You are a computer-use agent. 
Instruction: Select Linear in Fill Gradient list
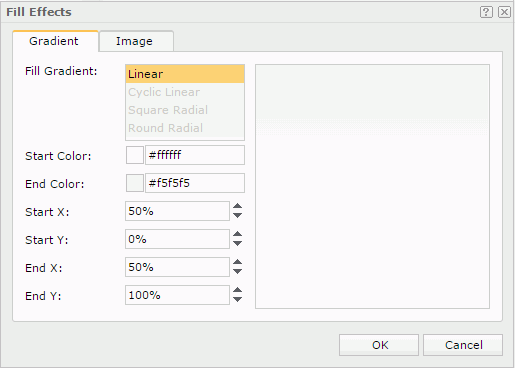[185, 74]
